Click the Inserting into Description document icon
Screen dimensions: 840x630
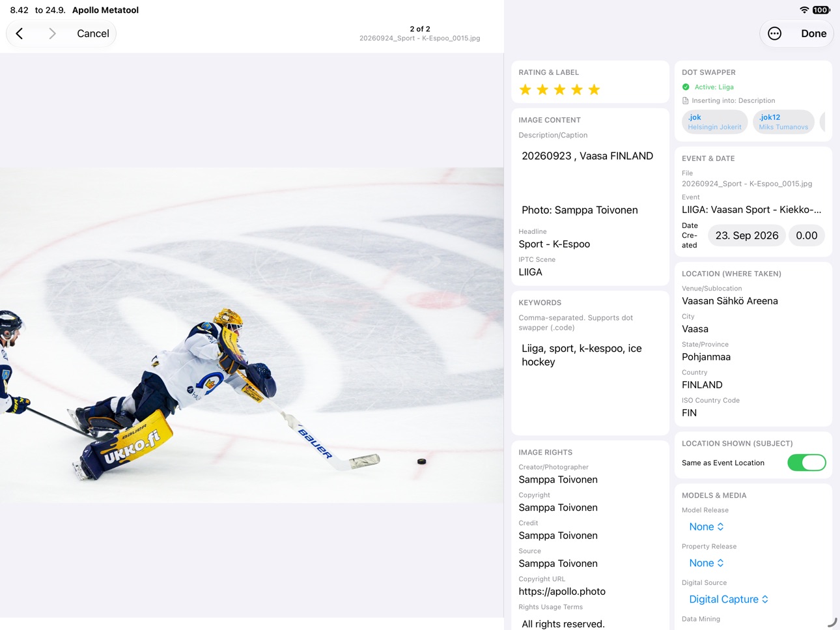[686, 101]
